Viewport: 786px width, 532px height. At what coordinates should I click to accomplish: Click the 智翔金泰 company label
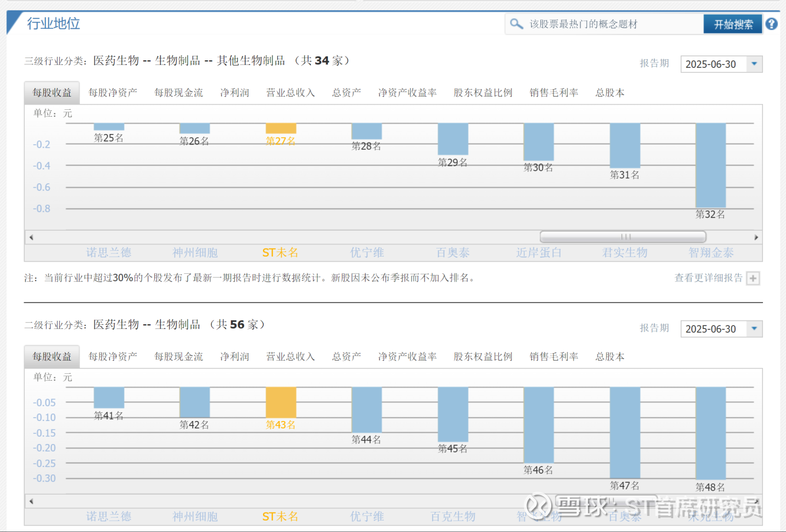[711, 252]
